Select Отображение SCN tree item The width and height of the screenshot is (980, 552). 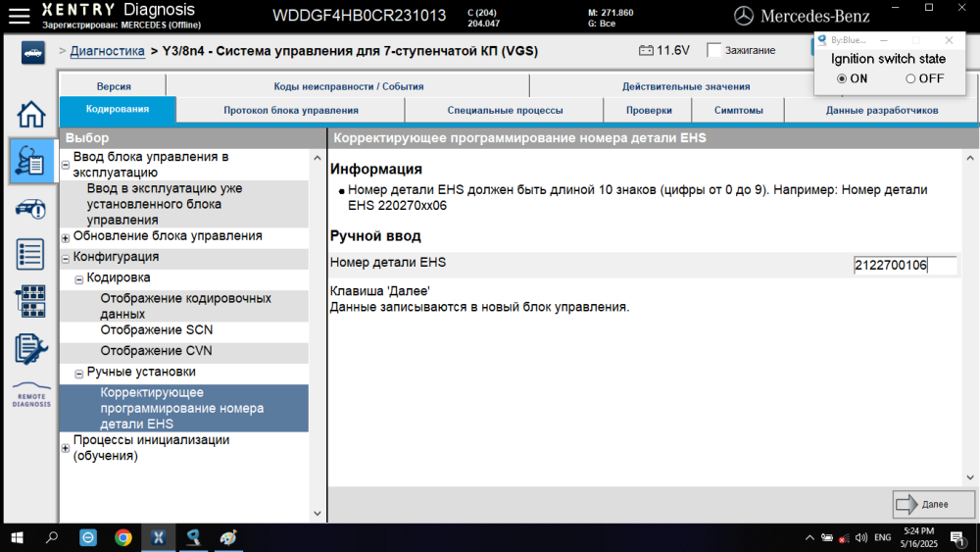coord(184,330)
